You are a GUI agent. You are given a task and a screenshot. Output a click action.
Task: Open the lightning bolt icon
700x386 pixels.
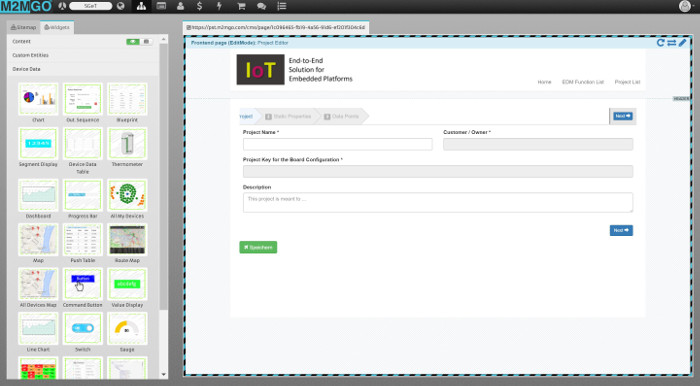click(219, 6)
